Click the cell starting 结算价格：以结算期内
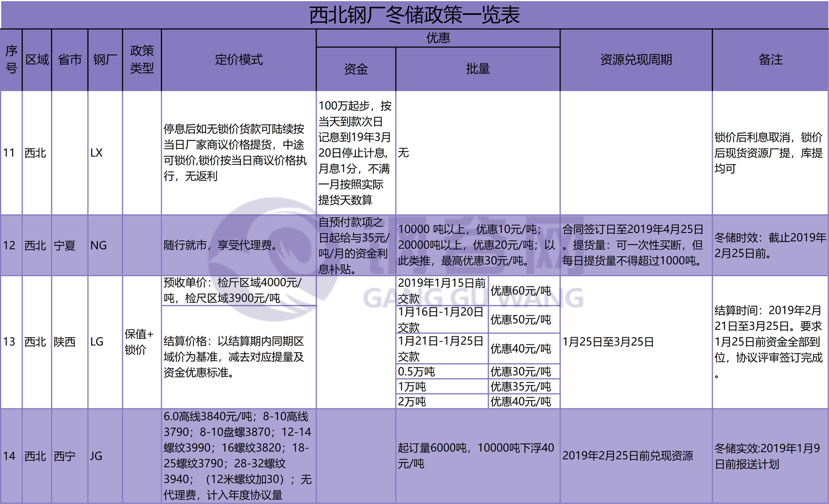The image size is (829, 504). click(239, 357)
